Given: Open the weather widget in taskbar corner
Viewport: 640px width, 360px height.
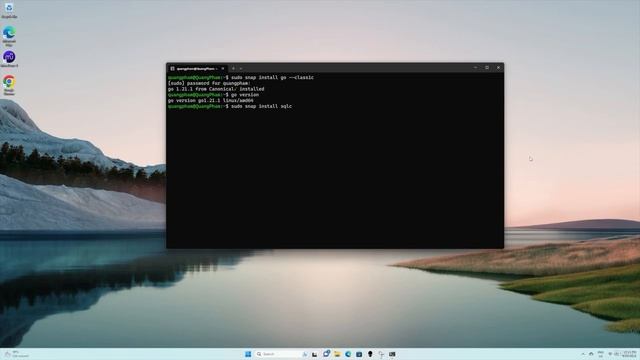Looking at the screenshot, I should click(16, 354).
